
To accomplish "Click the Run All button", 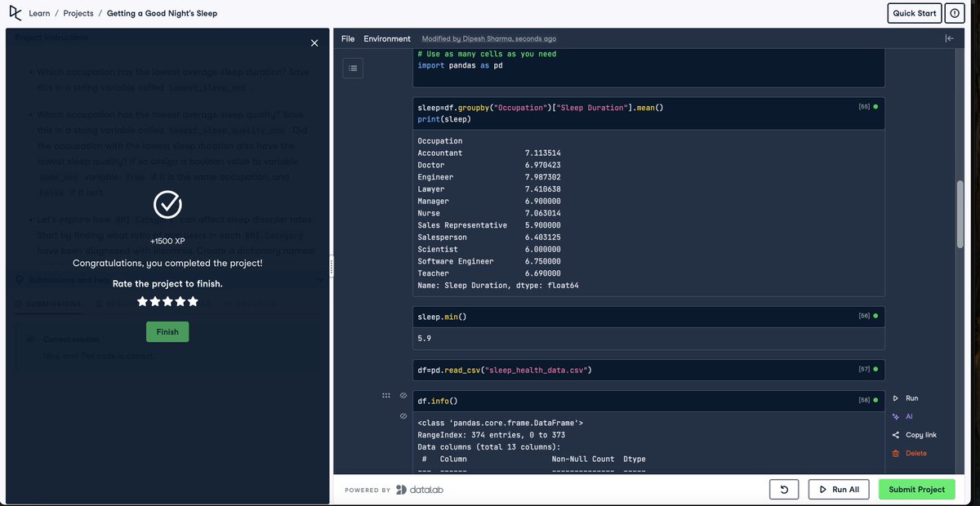I will (x=840, y=490).
